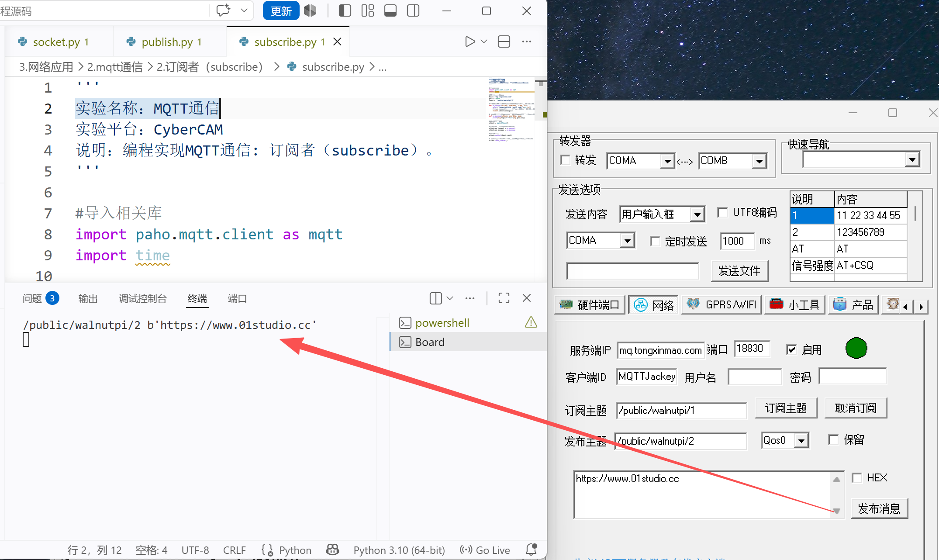939x560 pixels.
Task: Click breadcrumb 2.mqtt通信 folder
Action: tap(115, 67)
